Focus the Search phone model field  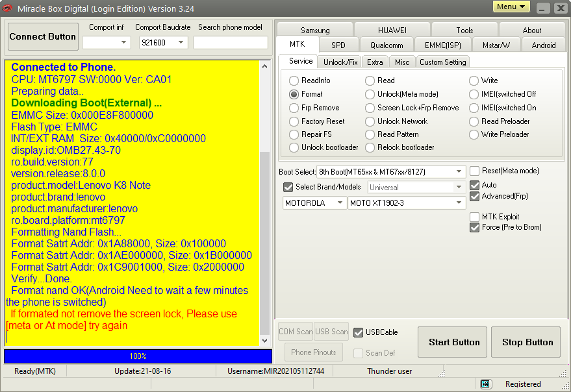tap(231, 43)
